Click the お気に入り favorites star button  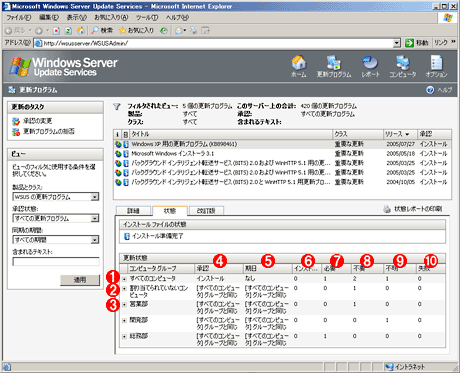pos(136,31)
